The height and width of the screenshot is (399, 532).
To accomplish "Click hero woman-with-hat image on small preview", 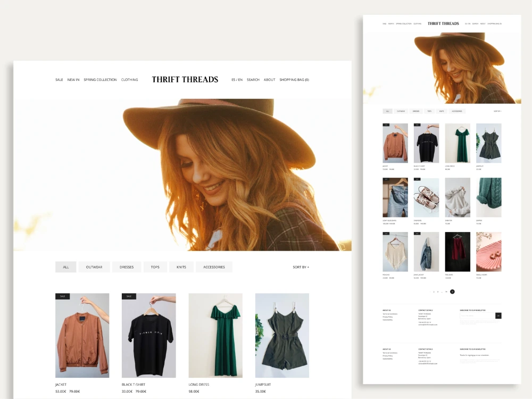I will (x=442, y=68).
